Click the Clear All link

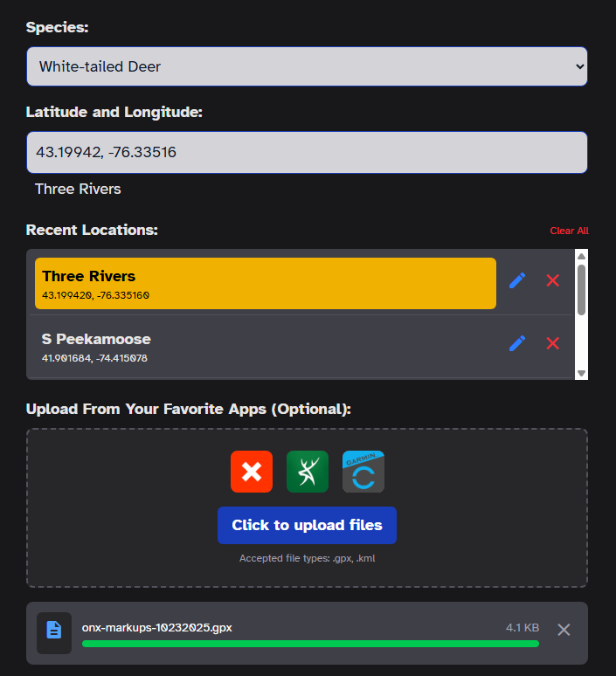coord(569,231)
